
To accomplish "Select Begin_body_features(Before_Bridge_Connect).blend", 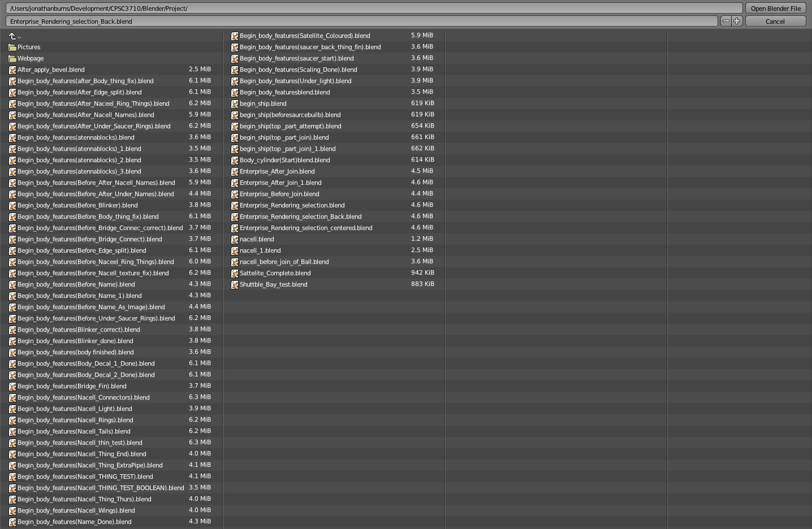I will pyautogui.click(x=90, y=239).
